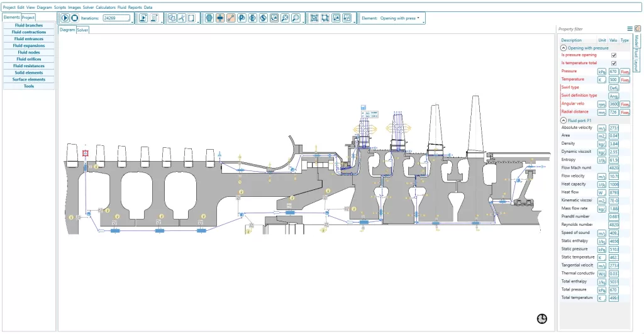Open the Pressure unit kPa dropdown
The height and width of the screenshot is (334, 644).
[x=602, y=72]
